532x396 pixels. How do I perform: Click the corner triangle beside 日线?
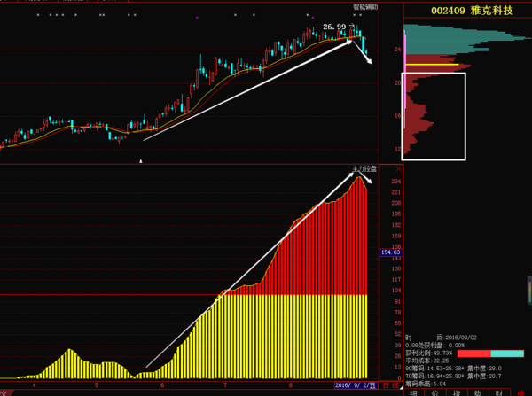coord(402,387)
